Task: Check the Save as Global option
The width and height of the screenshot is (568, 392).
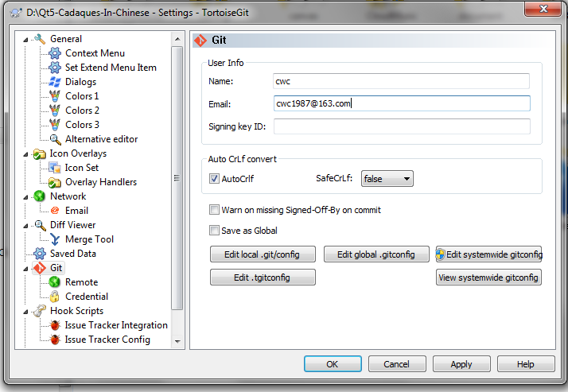Action: pos(214,231)
